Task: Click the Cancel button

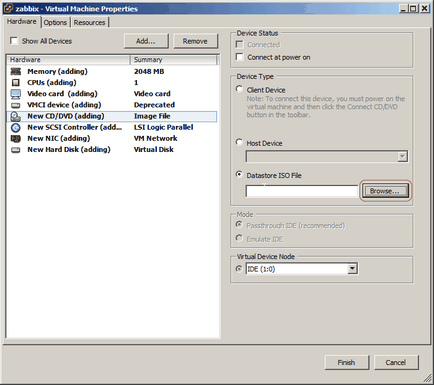Action: pos(396,362)
